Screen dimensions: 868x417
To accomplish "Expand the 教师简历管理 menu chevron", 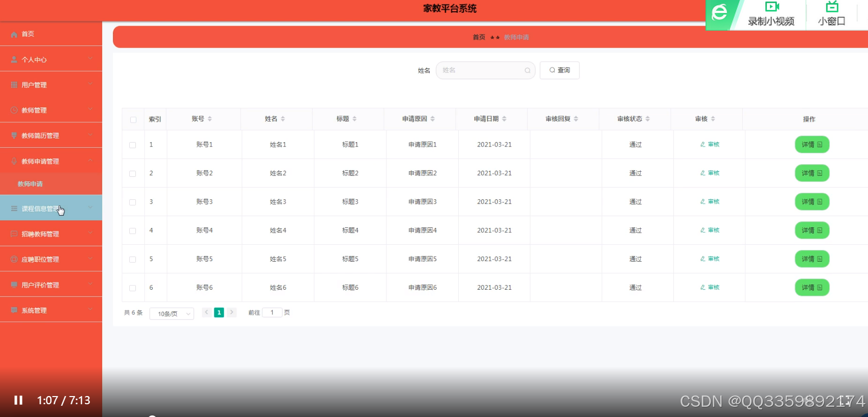I will coord(90,135).
